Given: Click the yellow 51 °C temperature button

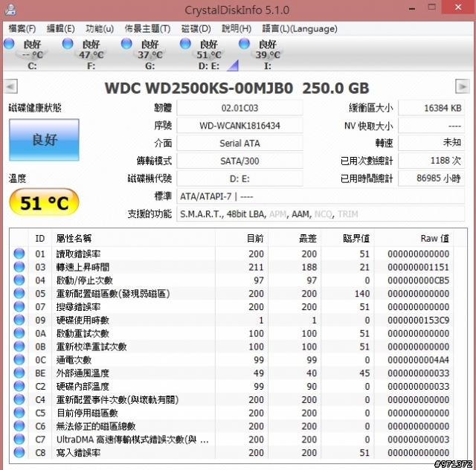Looking at the screenshot, I should [45, 202].
